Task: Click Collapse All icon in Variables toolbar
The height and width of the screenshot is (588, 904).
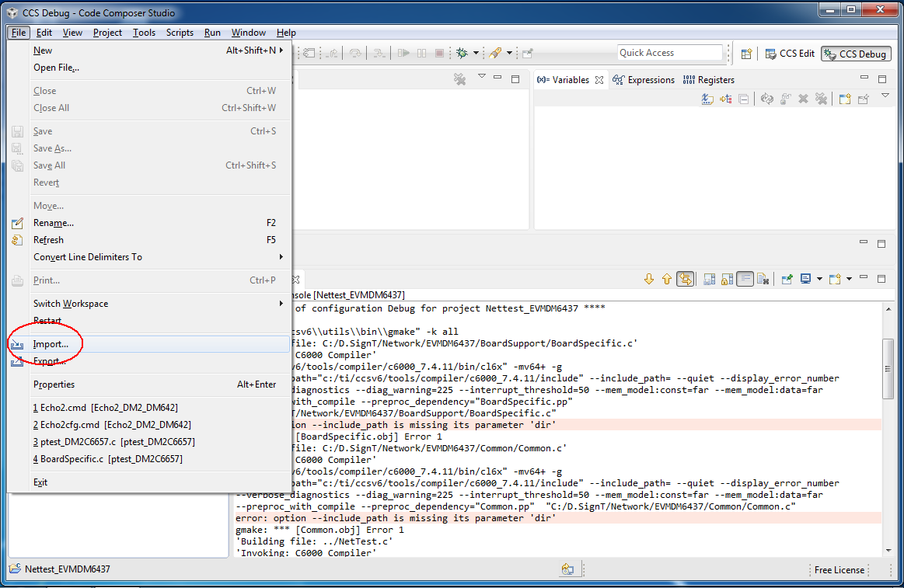Action: click(x=744, y=99)
